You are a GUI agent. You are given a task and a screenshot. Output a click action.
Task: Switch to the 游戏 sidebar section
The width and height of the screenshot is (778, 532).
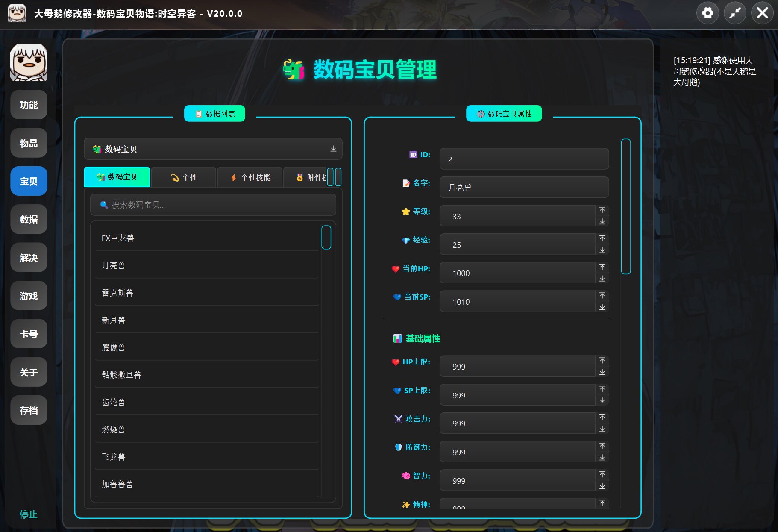29,296
